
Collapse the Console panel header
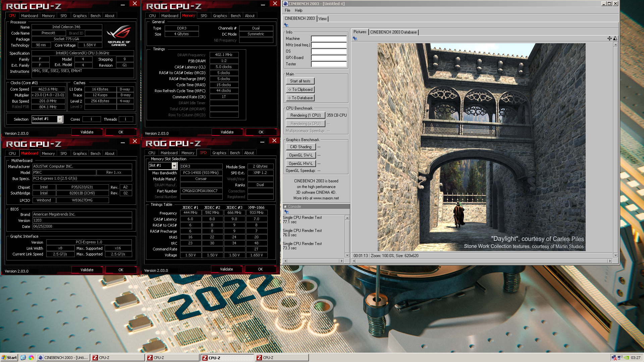(x=285, y=206)
